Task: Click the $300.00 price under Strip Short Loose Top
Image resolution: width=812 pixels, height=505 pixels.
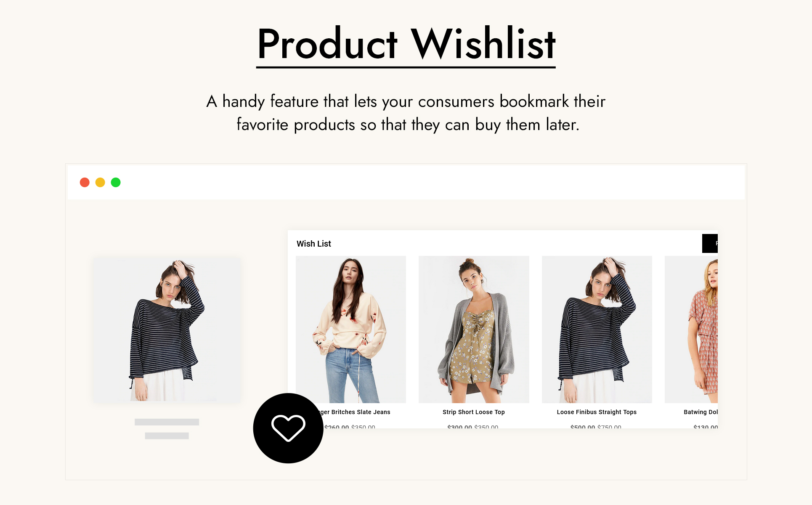Action: tap(459, 426)
